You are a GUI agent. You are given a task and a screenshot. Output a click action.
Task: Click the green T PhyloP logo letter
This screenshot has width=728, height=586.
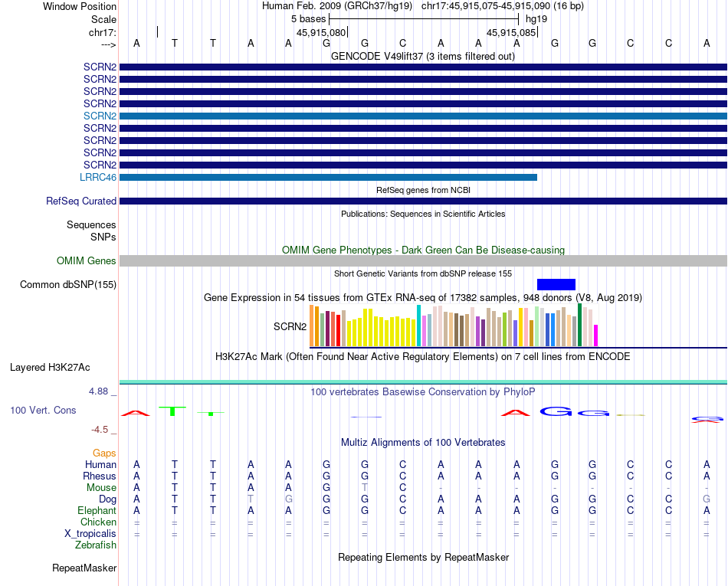(x=172, y=411)
